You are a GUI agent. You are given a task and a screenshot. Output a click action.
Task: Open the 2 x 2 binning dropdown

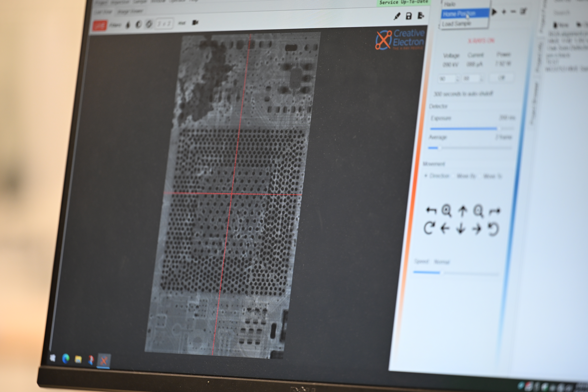tap(164, 24)
